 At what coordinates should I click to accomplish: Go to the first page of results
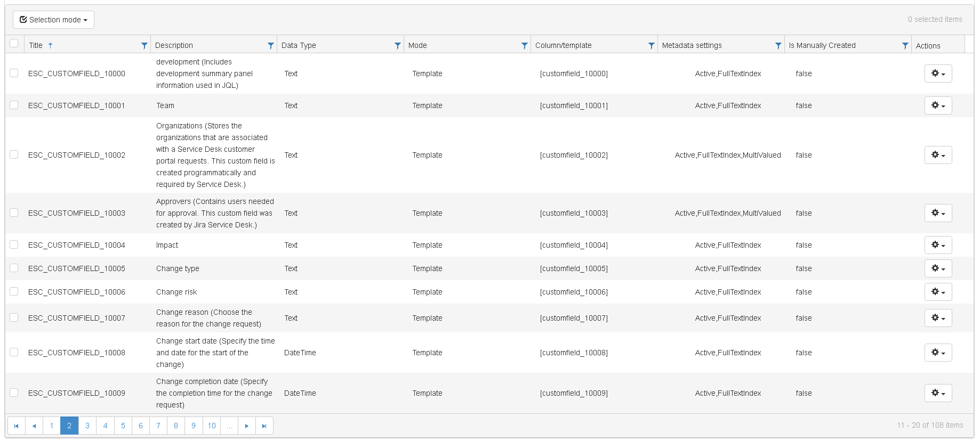pyautogui.click(x=16, y=426)
